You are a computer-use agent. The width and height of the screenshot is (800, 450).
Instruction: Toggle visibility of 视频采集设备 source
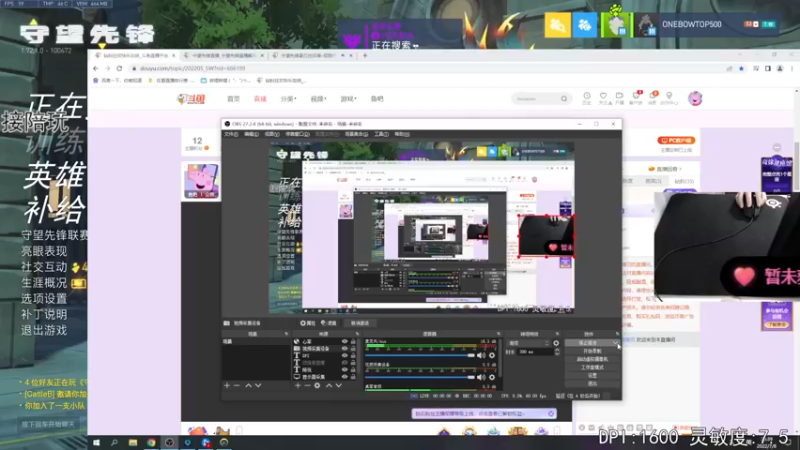[x=345, y=348]
